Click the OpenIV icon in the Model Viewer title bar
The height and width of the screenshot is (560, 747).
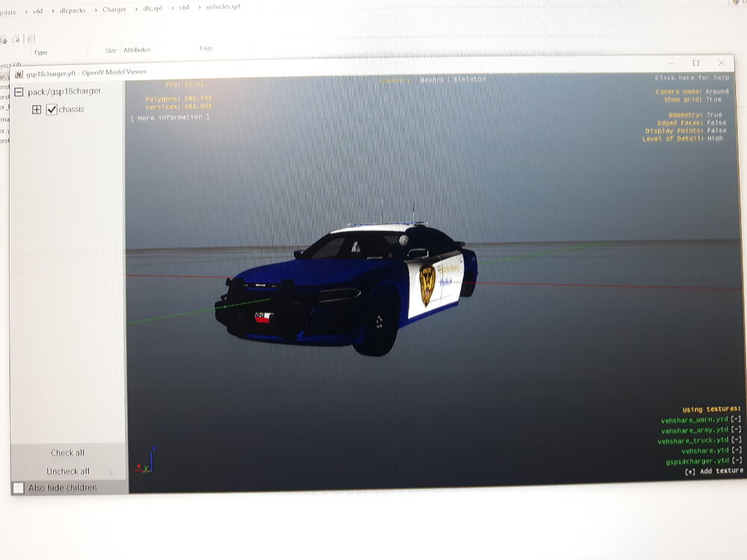point(19,72)
